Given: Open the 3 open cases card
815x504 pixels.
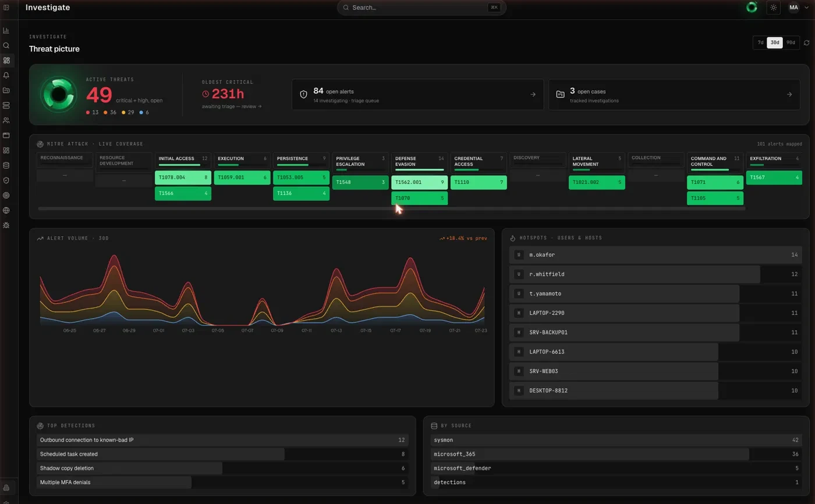Looking at the screenshot, I should point(674,95).
